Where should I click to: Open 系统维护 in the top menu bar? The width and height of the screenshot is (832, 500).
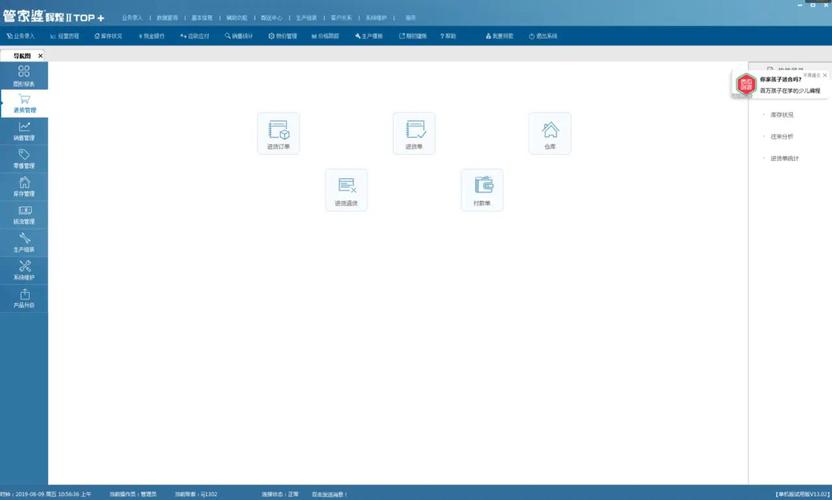click(x=376, y=18)
